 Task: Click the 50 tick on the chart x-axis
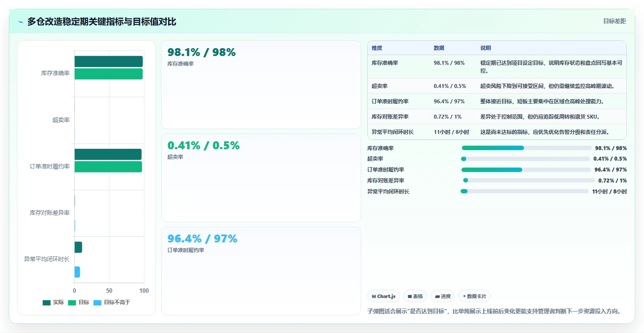[x=109, y=291]
